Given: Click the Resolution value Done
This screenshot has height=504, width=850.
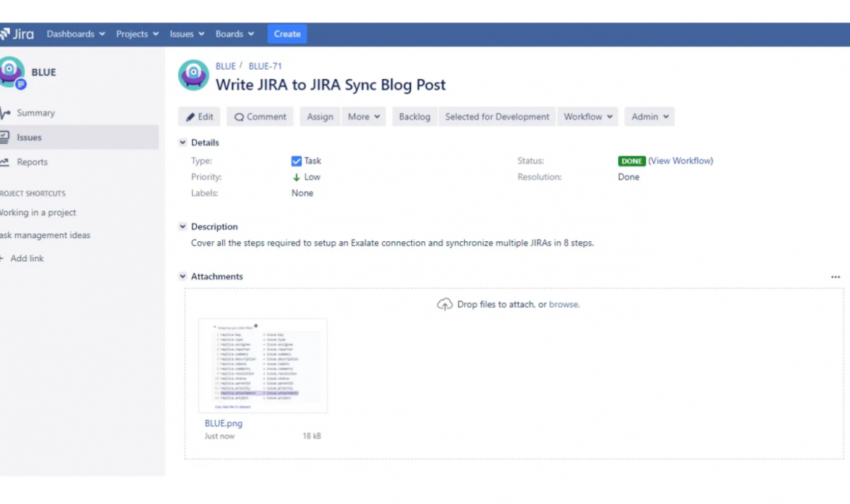Looking at the screenshot, I should (x=628, y=176).
